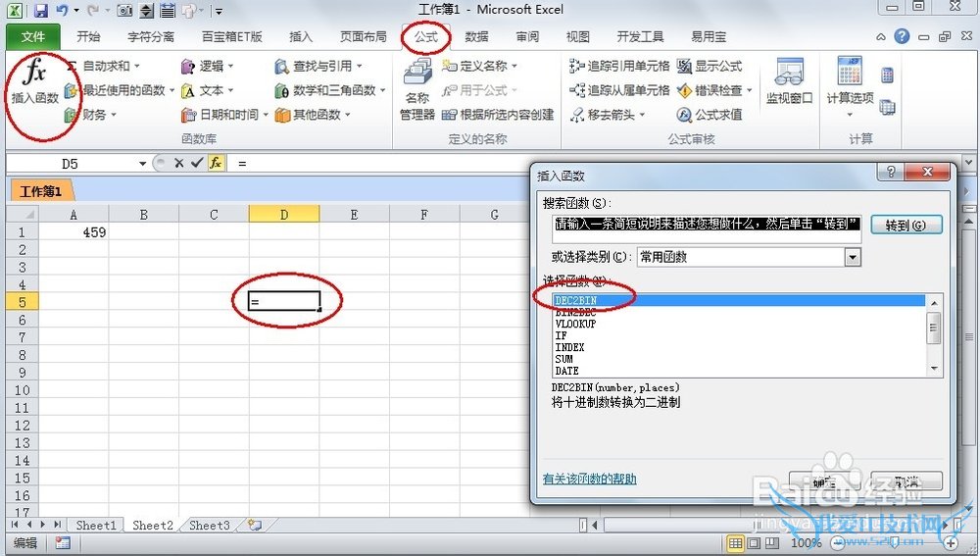Switch to the Data (数据) tab
Screen dimensions: 980x556
point(477,37)
